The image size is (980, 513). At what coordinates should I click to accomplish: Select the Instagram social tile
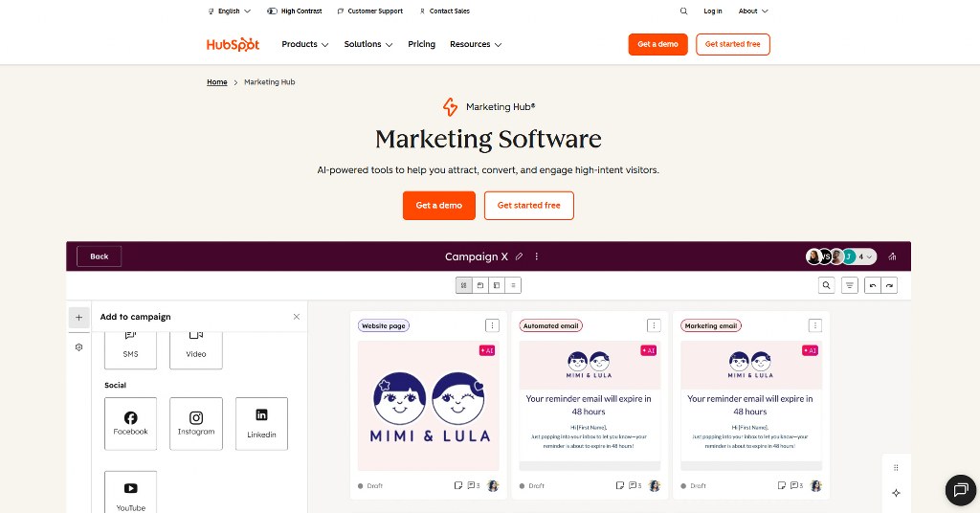[x=195, y=424]
